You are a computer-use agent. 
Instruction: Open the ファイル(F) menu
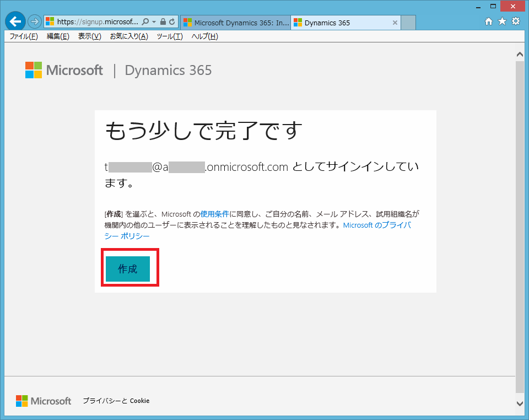tap(24, 36)
